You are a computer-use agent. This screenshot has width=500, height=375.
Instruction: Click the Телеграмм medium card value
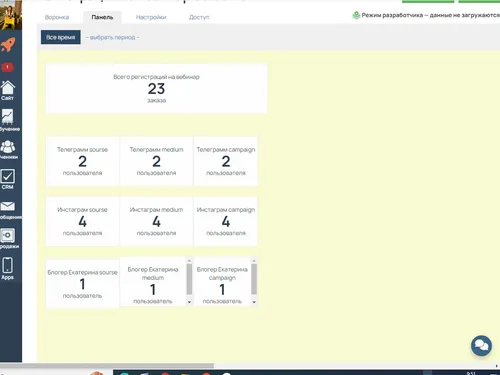click(156, 162)
